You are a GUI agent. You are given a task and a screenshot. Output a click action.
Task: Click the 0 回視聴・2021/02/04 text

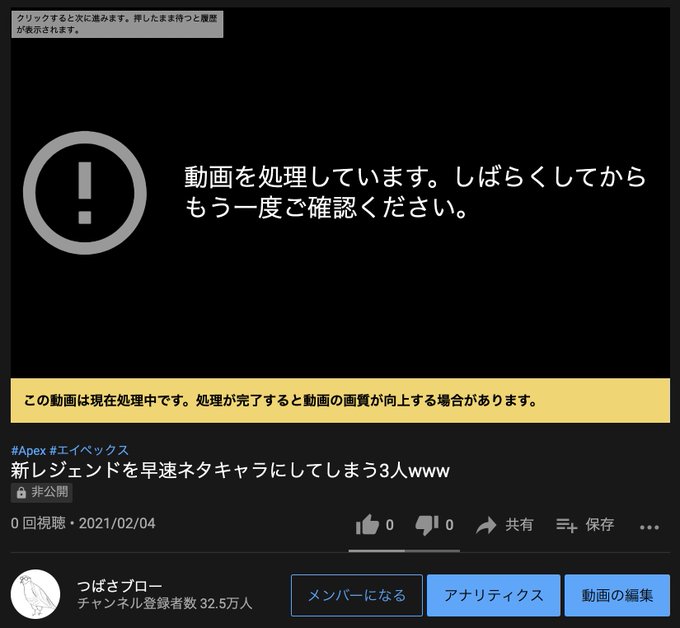click(x=83, y=523)
